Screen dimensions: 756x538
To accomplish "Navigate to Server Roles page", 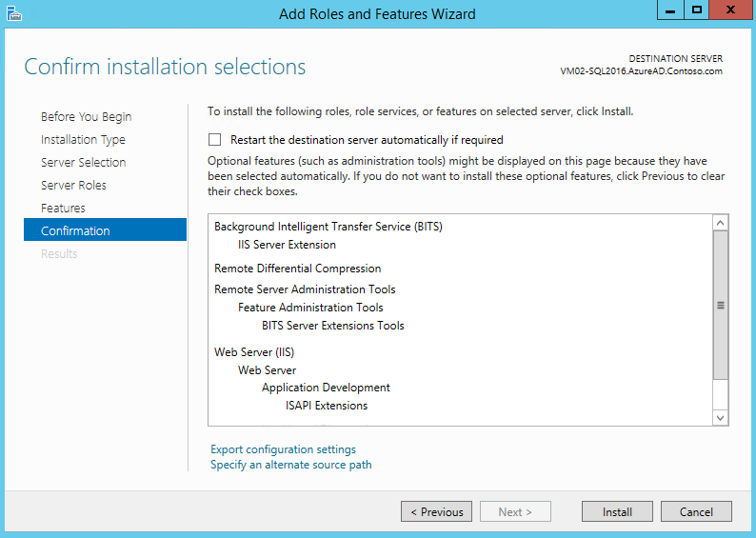I will 73,186.
